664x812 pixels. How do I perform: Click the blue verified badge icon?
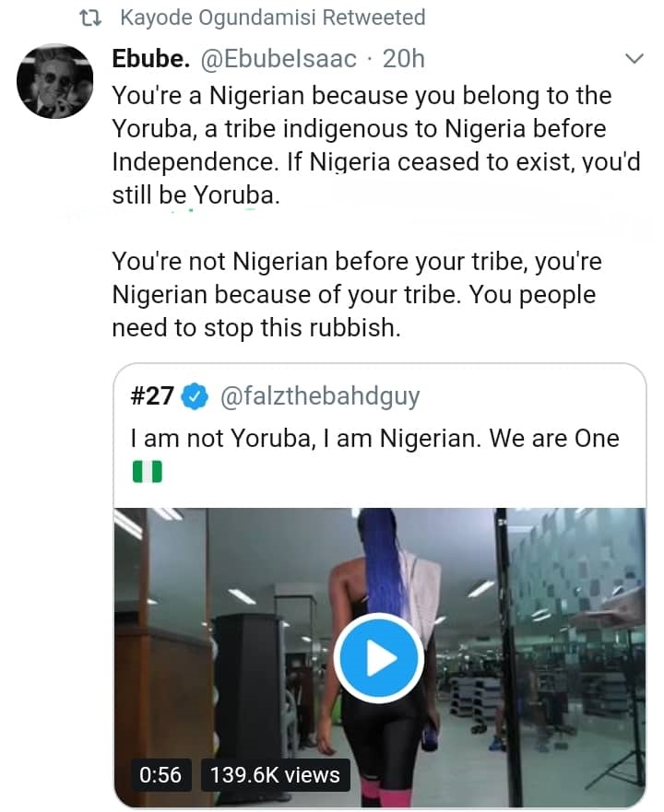pyautogui.click(x=193, y=397)
